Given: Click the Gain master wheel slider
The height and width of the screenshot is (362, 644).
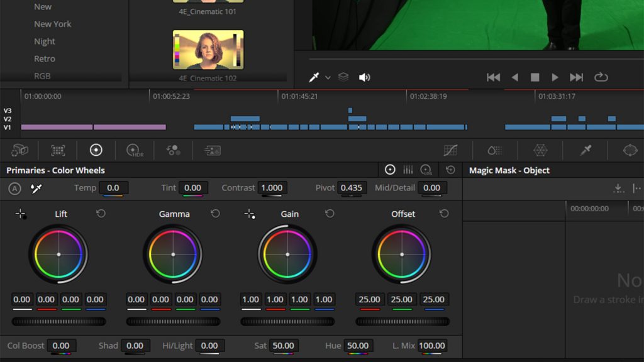Looking at the screenshot, I should coord(288,322).
